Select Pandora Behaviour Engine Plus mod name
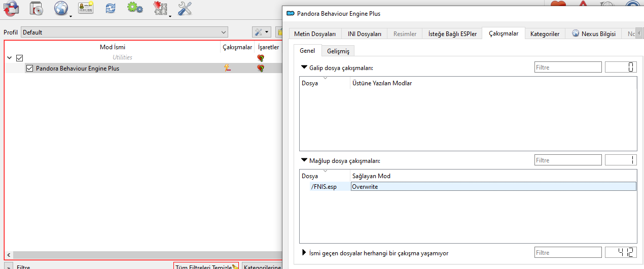644x269 pixels. tap(78, 68)
